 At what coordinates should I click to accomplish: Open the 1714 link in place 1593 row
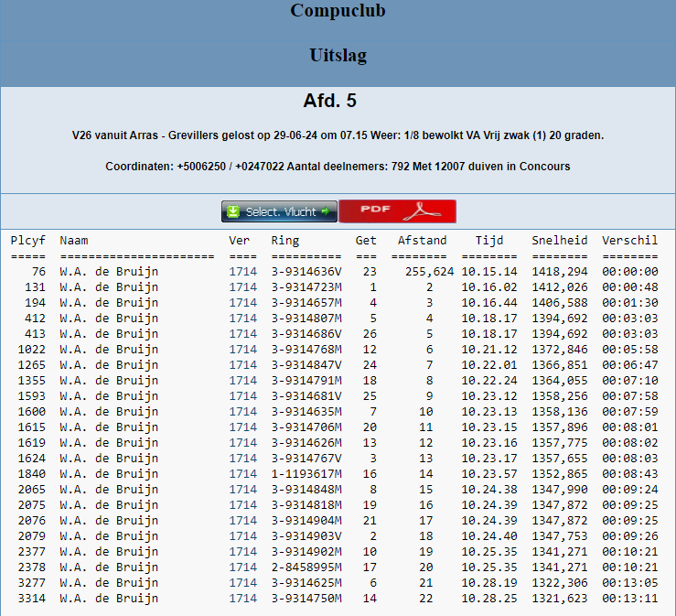tap(242, 396)
